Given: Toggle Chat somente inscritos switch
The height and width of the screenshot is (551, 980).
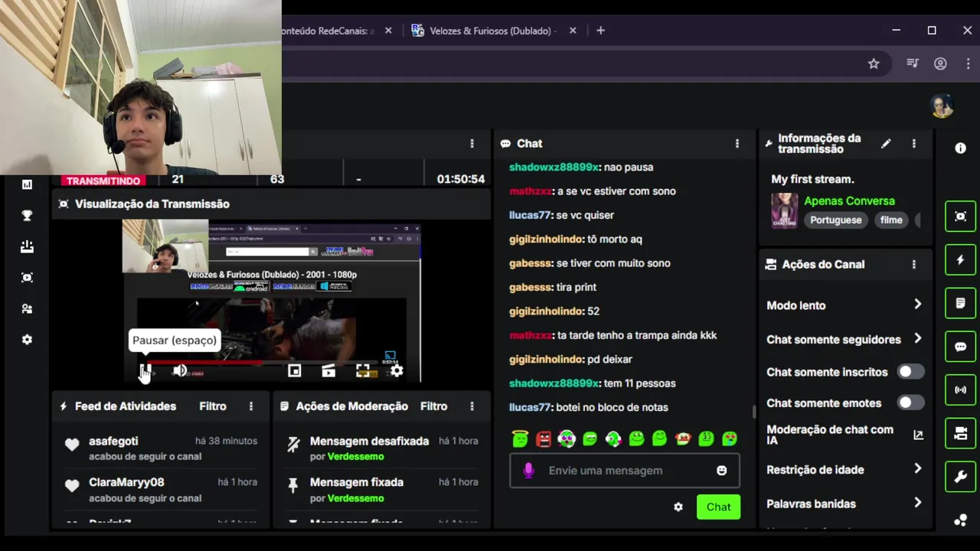Looking at the screenshot, I should pyautogui.click(x=910, y=372).
